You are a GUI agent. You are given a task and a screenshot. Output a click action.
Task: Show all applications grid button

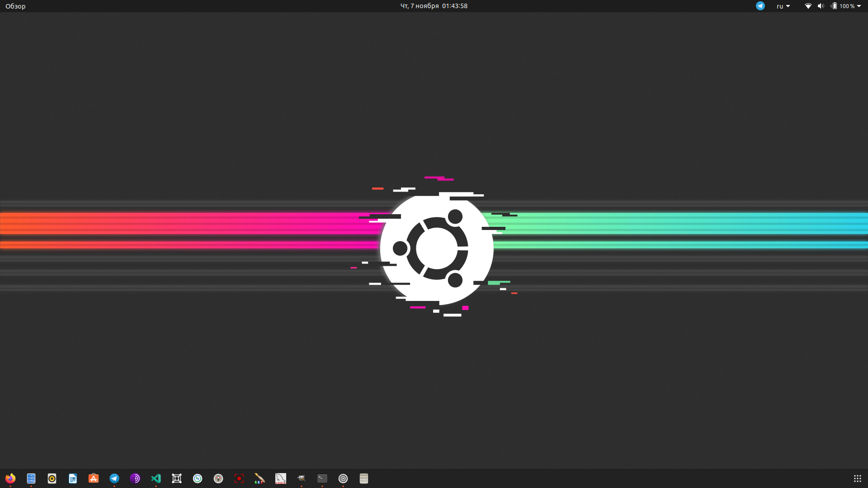pos(857,479)
